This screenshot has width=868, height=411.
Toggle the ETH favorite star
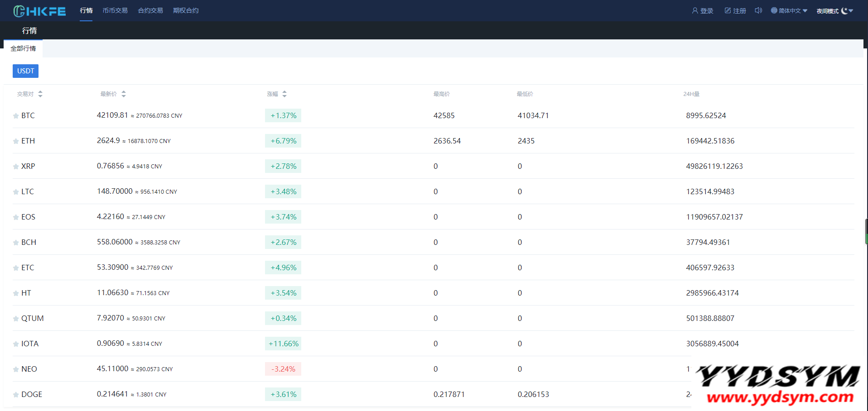click(x=16, y=141)
